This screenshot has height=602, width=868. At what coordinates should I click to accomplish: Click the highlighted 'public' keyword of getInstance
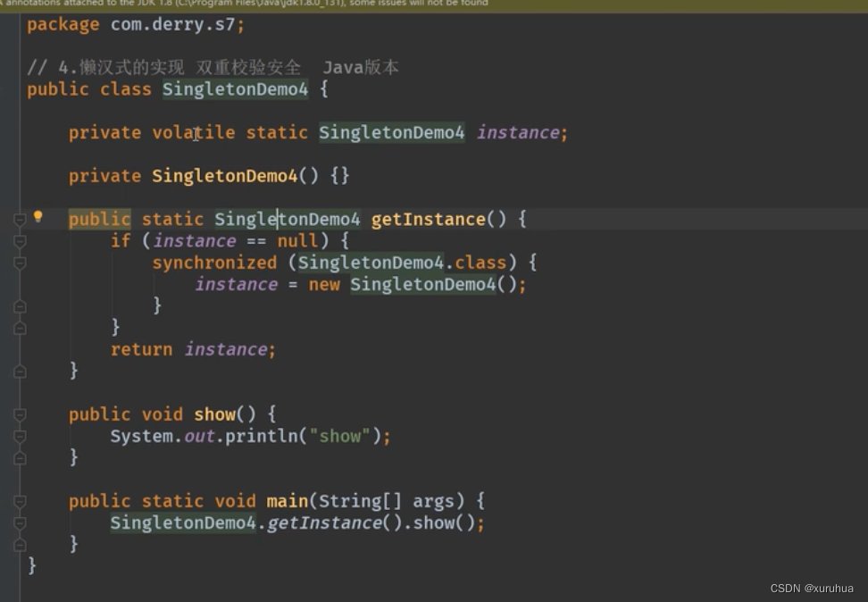pos(100,220)
